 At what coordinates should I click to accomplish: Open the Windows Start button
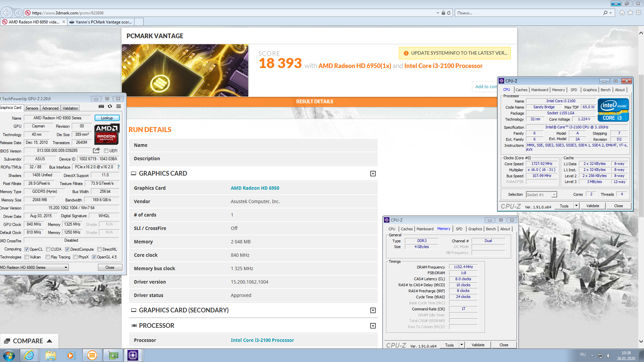(9, 355)
